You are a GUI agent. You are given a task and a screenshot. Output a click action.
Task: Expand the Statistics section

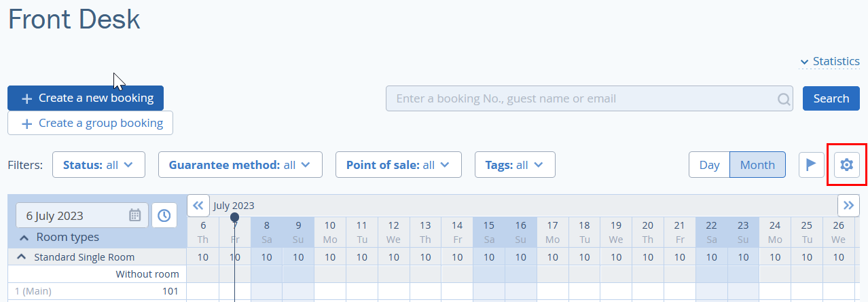[x=830, y=61]
